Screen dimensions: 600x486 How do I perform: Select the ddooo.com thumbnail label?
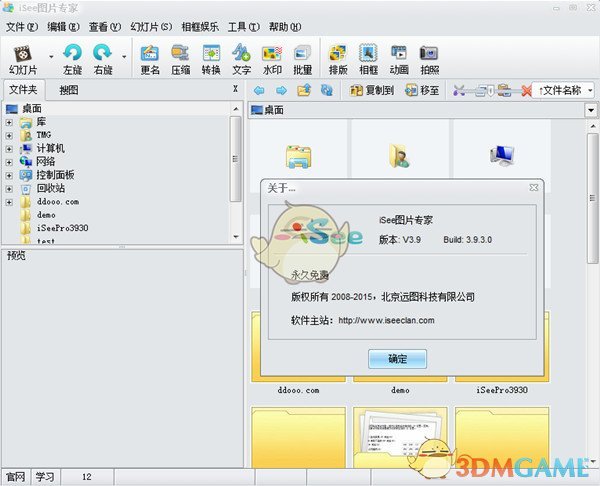coord(298,390)
